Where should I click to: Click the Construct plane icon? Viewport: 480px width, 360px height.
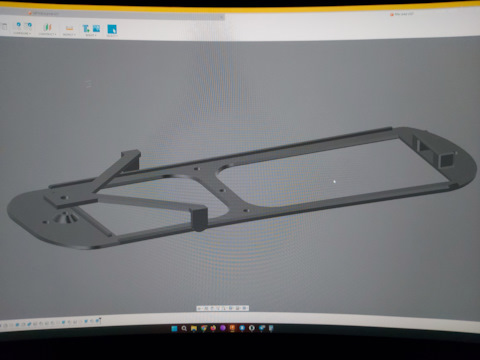coord(47,27)
